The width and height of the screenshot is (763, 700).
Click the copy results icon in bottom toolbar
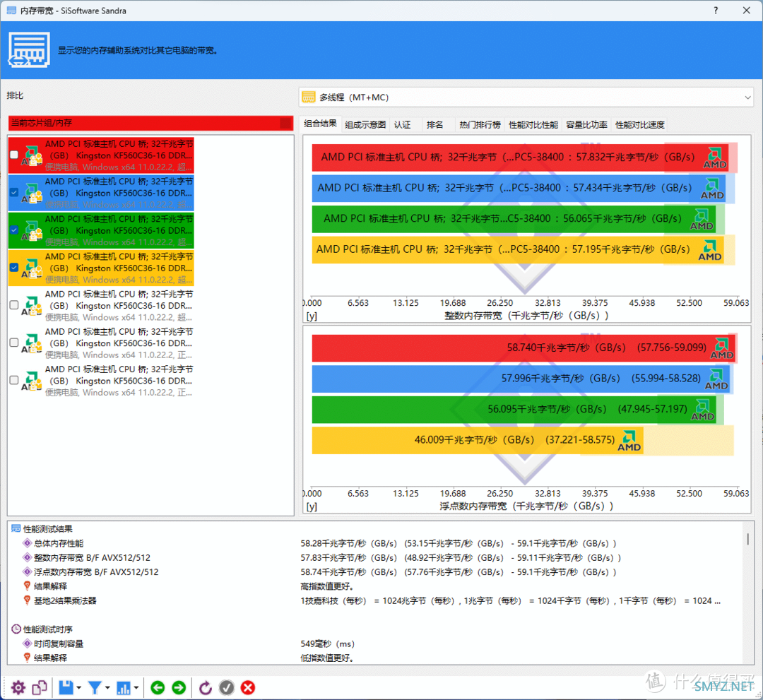[x=40, y=687]
